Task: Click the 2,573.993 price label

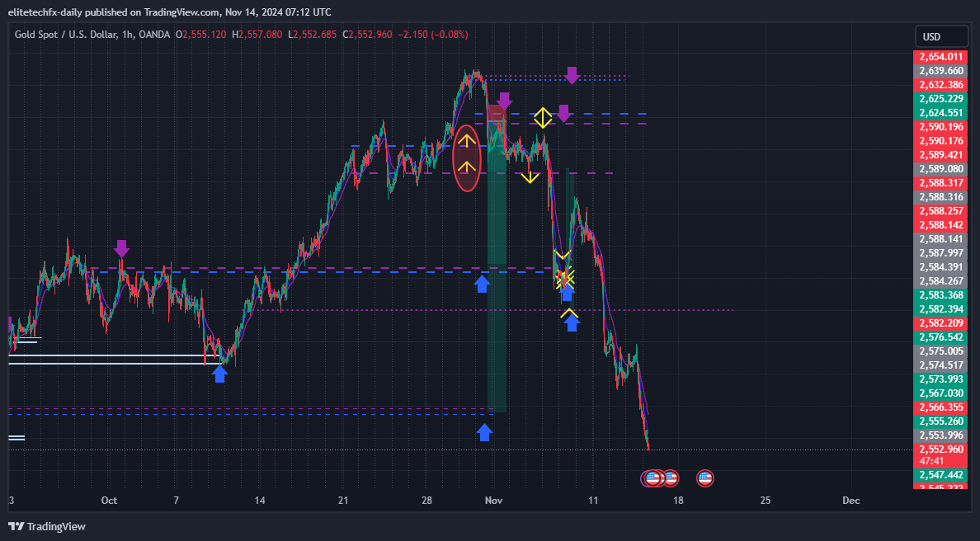Action: point(940,379)
